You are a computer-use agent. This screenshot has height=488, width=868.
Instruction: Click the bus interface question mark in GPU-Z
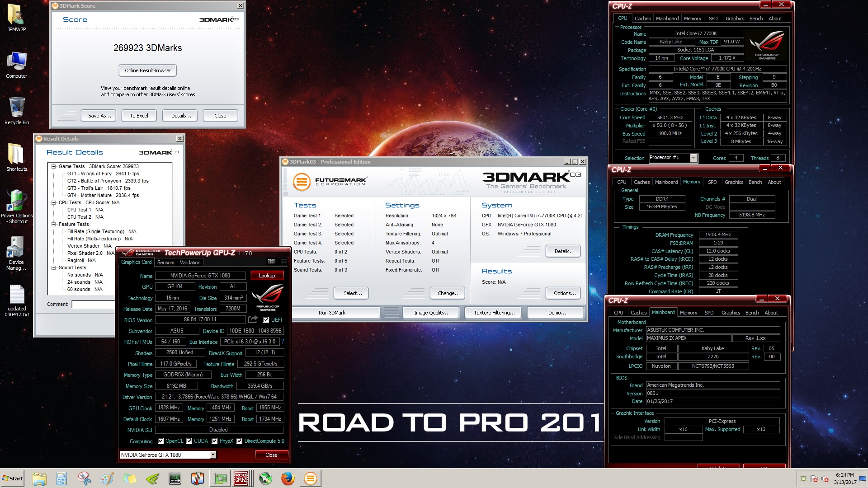tap(283, 342)
